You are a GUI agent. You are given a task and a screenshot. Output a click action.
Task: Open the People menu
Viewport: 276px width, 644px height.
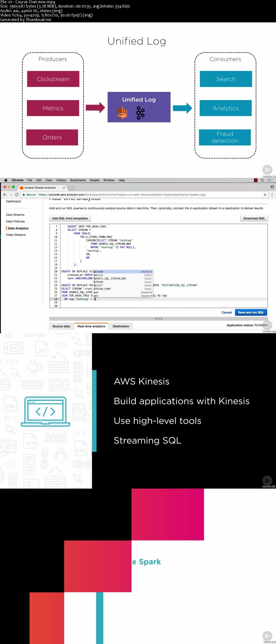(94, 180)
